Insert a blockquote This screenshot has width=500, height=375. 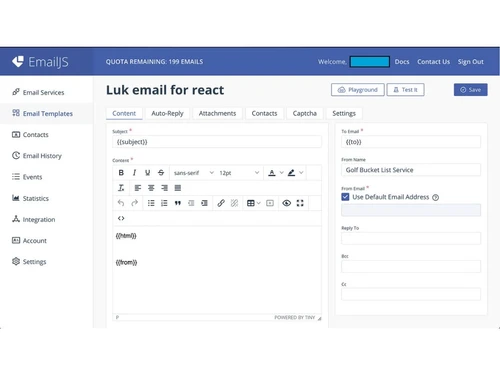click(178, 203)
